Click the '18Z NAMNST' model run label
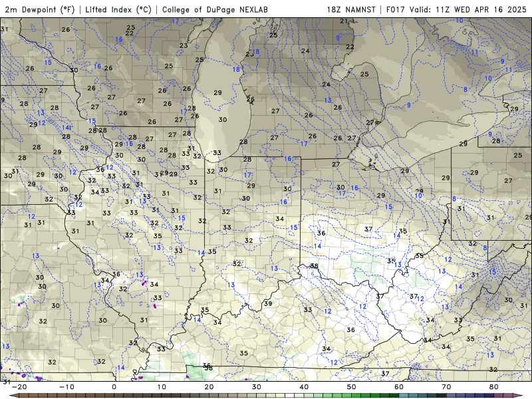This screenshot has height=399, width=532. (351, 9)
